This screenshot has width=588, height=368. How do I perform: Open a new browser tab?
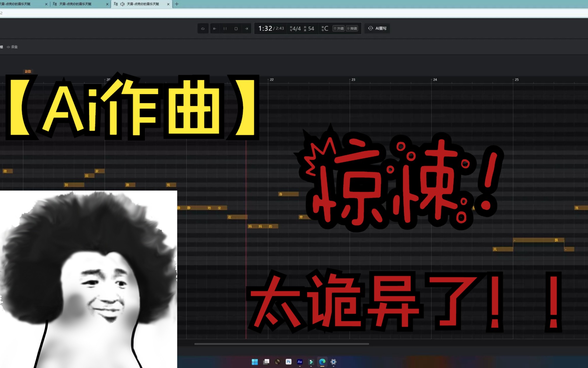(177, 4)
